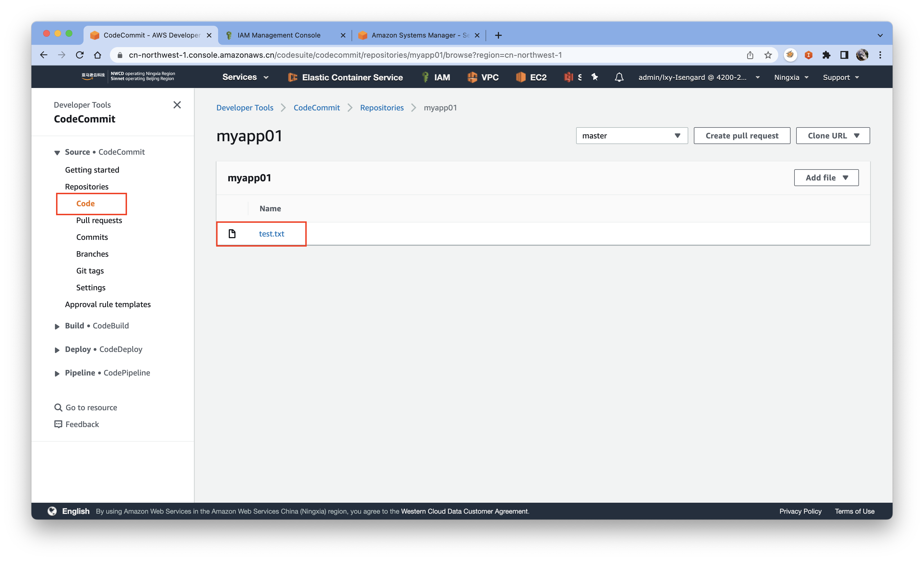Click the orange shield extension icon
Image resolution: width=924 pixels, height=561 pixels.
(808, 55)
